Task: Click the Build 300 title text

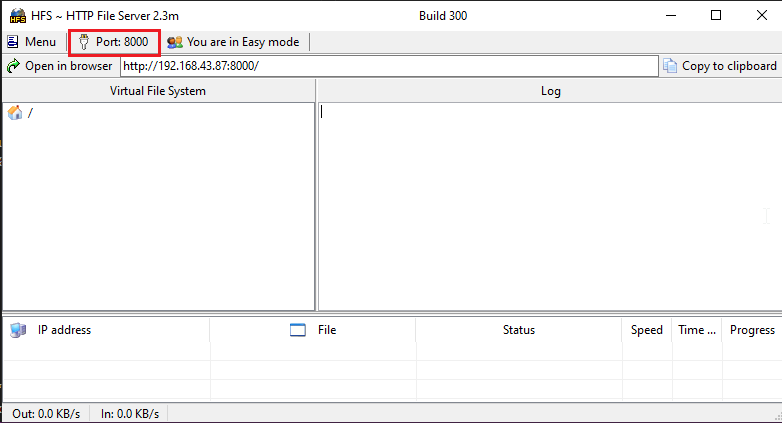Action: [443, 16]
